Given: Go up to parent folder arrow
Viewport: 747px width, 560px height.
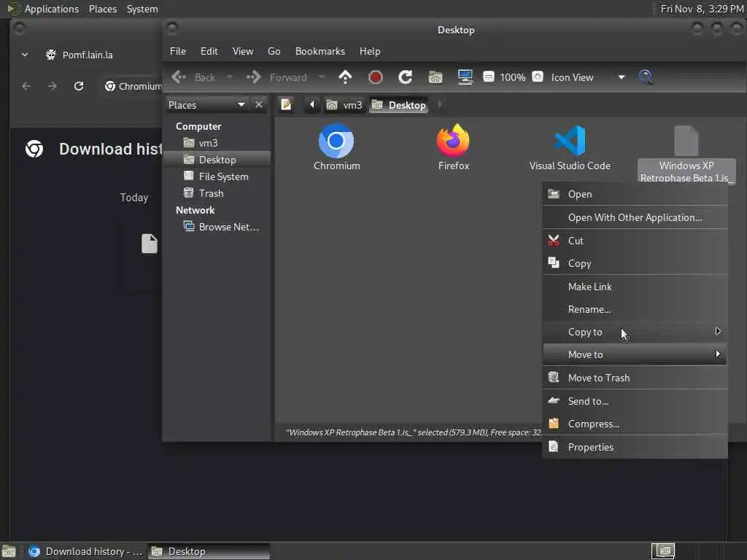Looking at the screenshot, I should pos(345,77).
